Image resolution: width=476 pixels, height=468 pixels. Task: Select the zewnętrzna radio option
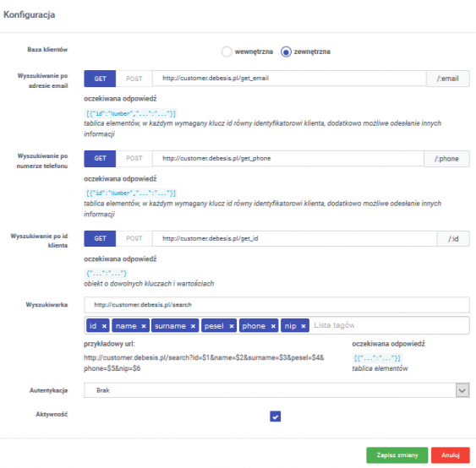pos(286,52)
